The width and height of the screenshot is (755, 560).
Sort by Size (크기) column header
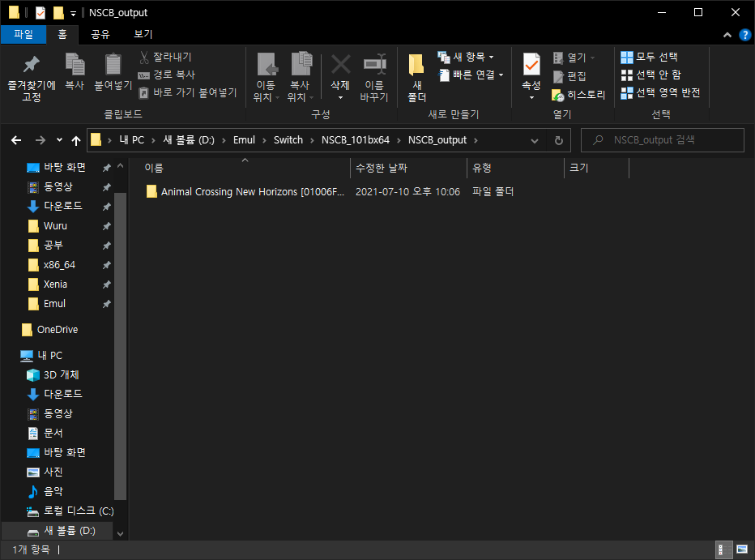[596, 168]
